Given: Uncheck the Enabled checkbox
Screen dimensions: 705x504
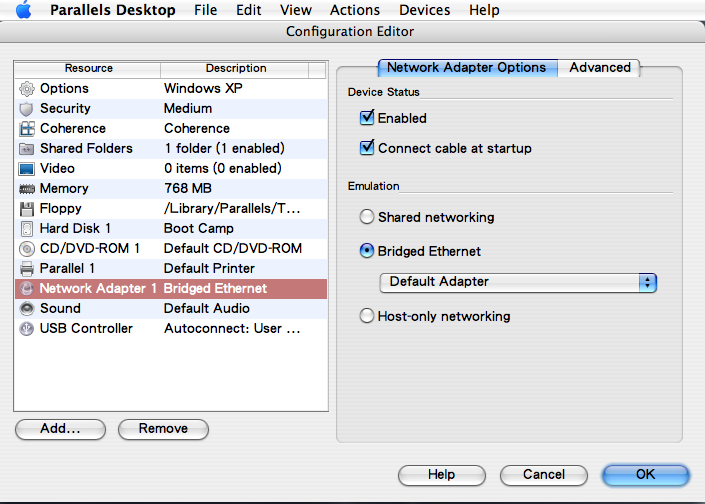Looking at the screenshot, I should pyautogui.click(x=367, y=118).
